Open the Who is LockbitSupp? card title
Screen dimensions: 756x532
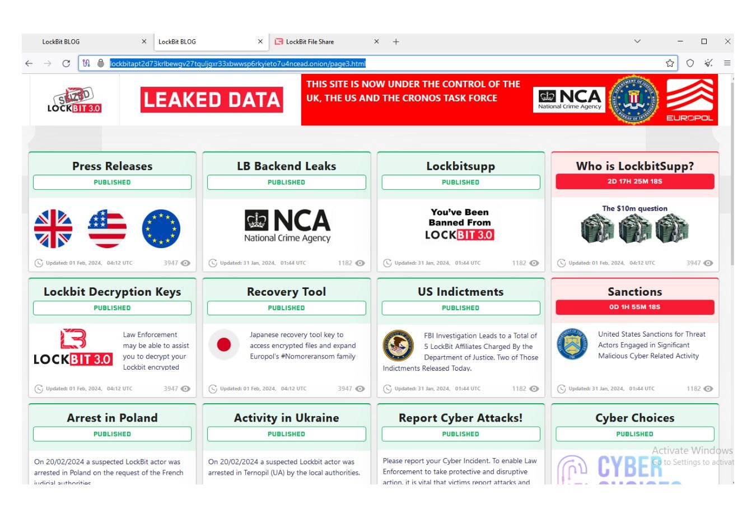point(635,166)
